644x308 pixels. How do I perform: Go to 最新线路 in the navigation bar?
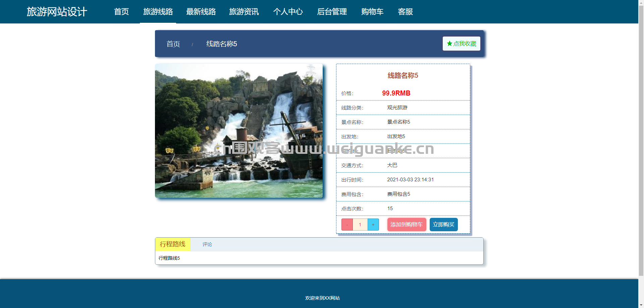coord(201,12)
